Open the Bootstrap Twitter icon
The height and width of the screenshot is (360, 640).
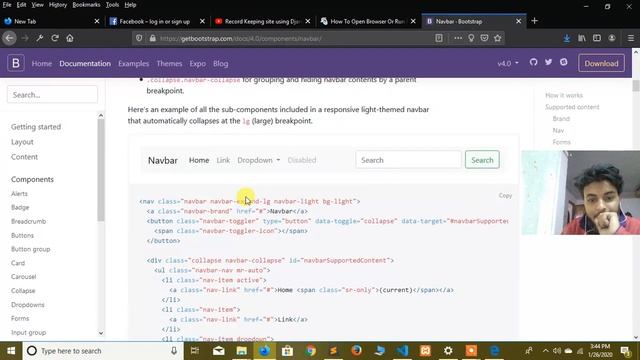[x=548, y=62]
